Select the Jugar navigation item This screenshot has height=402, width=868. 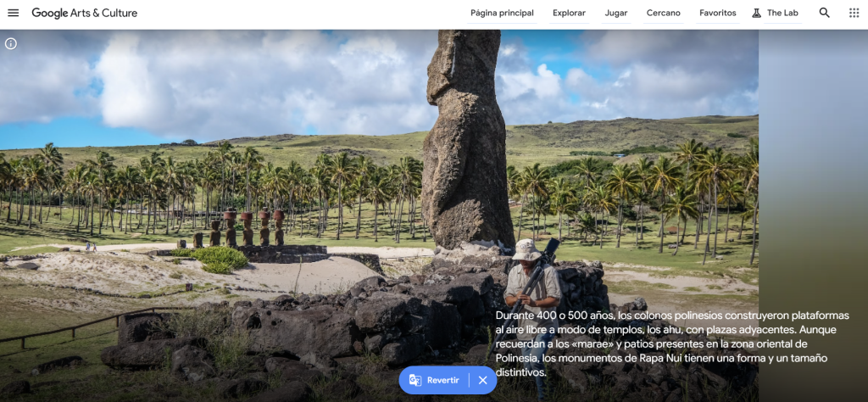(616, 14)
